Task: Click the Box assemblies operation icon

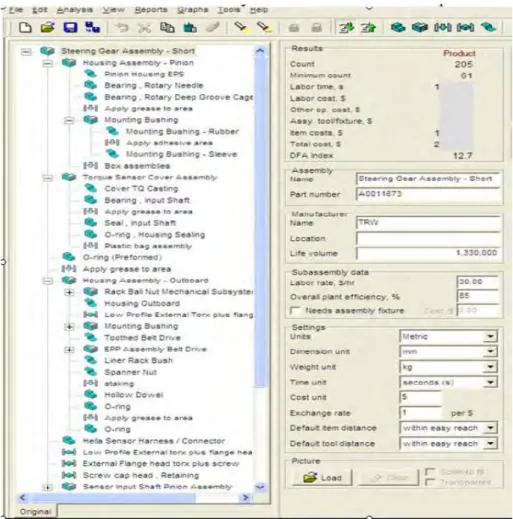Action: tap(90, 165)
